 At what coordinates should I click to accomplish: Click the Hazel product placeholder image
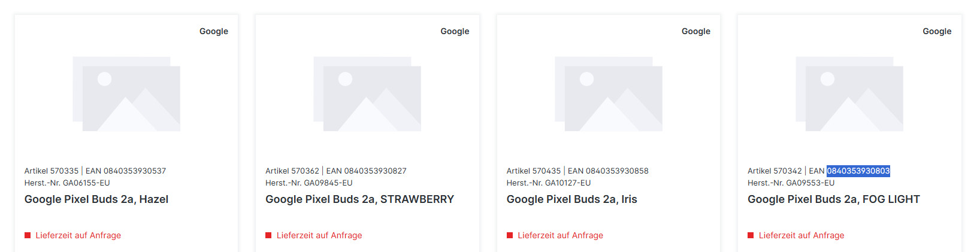(126, 94)
